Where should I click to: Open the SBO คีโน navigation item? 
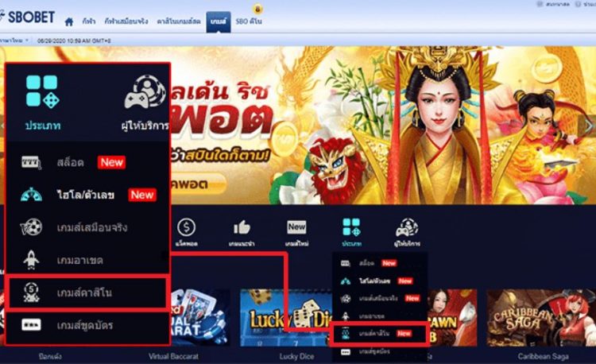(249, 21)
